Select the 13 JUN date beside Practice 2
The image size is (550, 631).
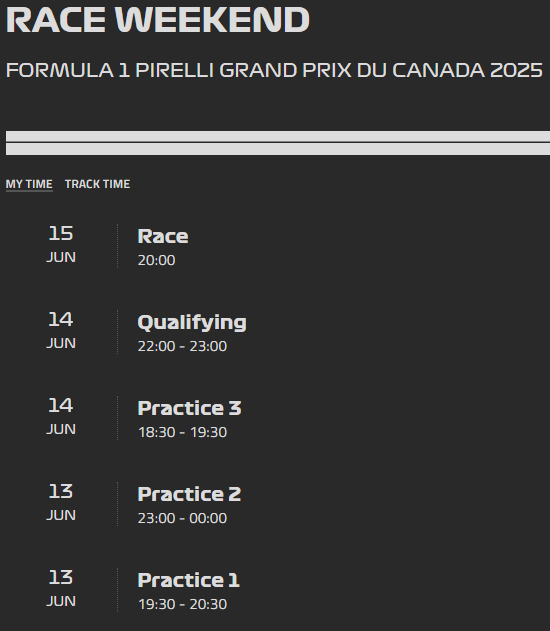click(x=61, y=503)
